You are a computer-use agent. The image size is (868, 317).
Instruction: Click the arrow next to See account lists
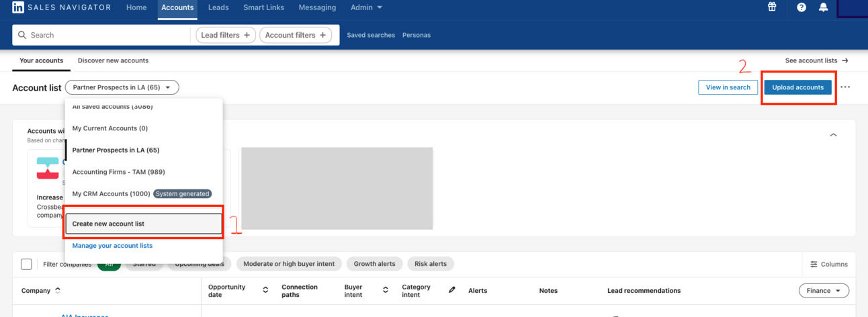[x=845, y=60]
